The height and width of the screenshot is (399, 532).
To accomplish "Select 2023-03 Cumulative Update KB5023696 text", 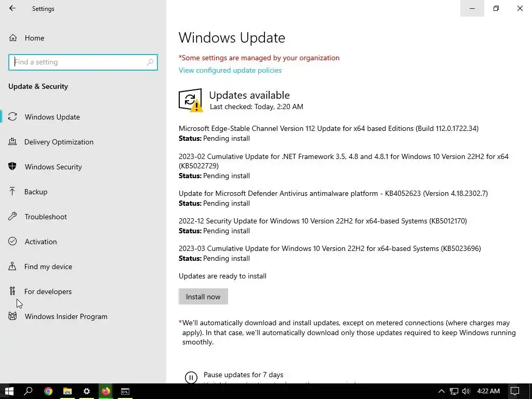I will 330,248.
